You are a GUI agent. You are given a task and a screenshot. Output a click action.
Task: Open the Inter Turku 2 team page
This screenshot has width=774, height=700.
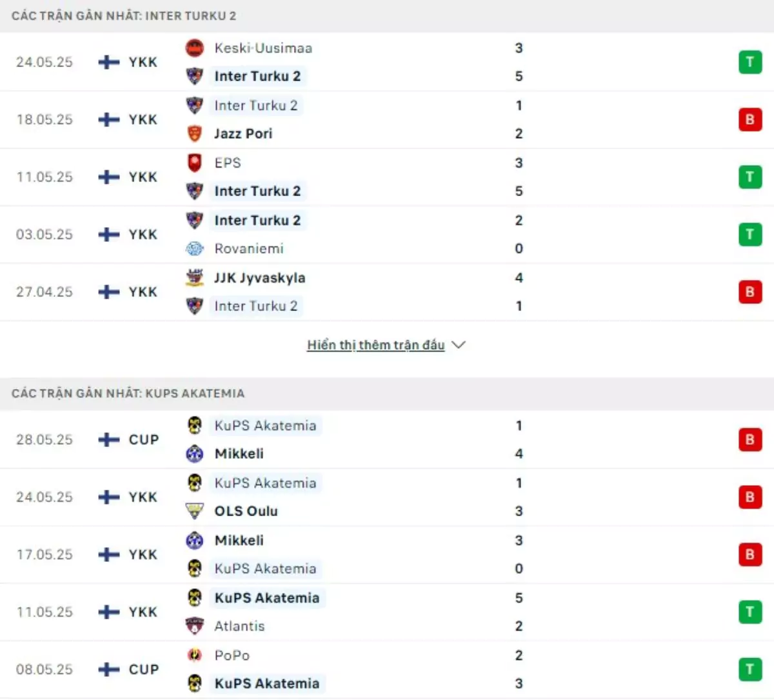[x=258, y=76]
